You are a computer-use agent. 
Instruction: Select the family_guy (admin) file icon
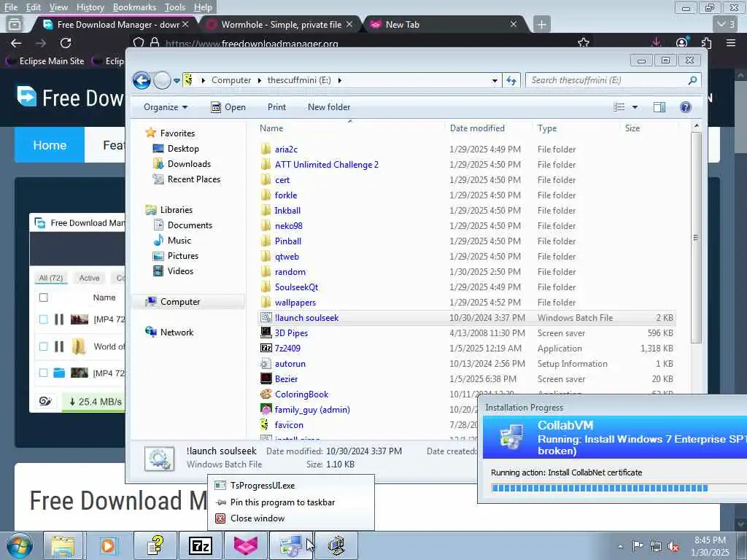tap(266, 410)
